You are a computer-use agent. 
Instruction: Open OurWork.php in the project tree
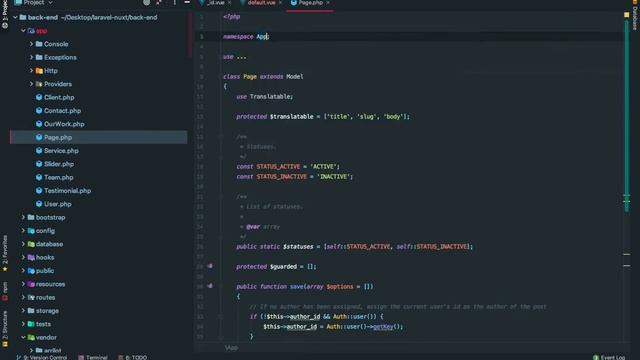coord(64,124)
